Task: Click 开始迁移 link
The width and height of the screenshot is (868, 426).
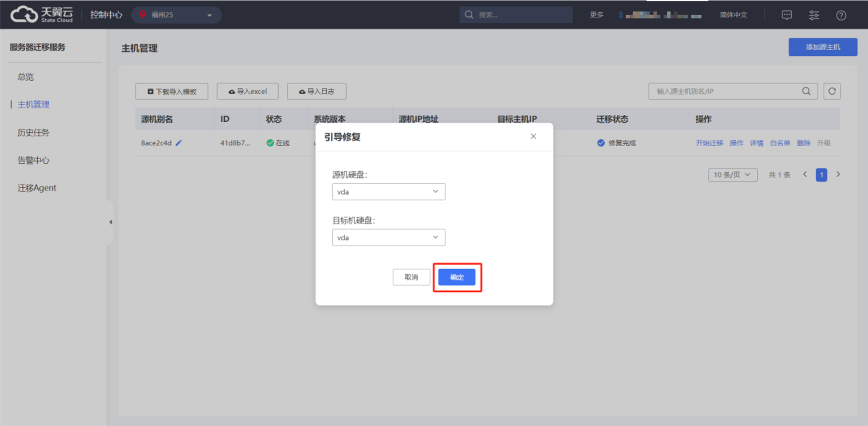Action: pos(709,143)
